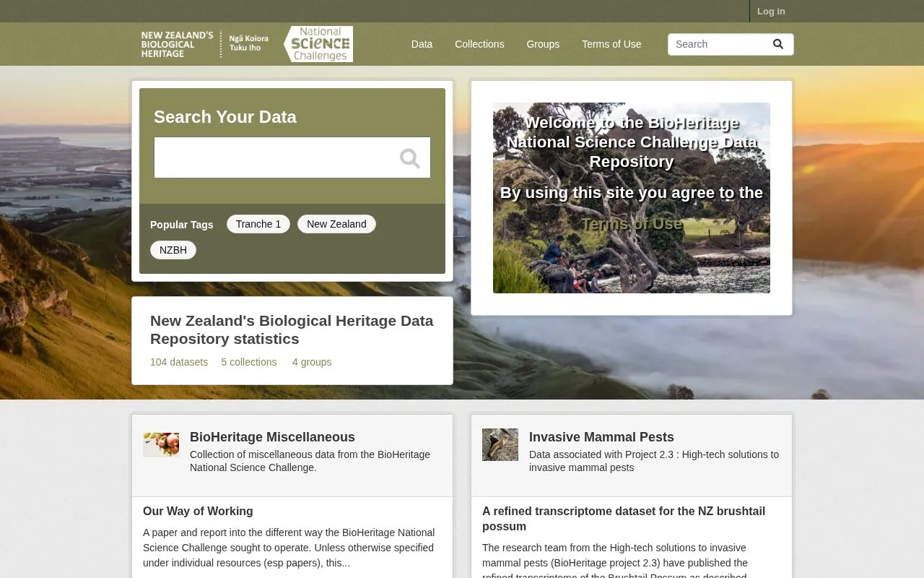Viewport: 924px width, 578px height.
Task: Open the Groups navigation item
Action: tap(543, 44)
